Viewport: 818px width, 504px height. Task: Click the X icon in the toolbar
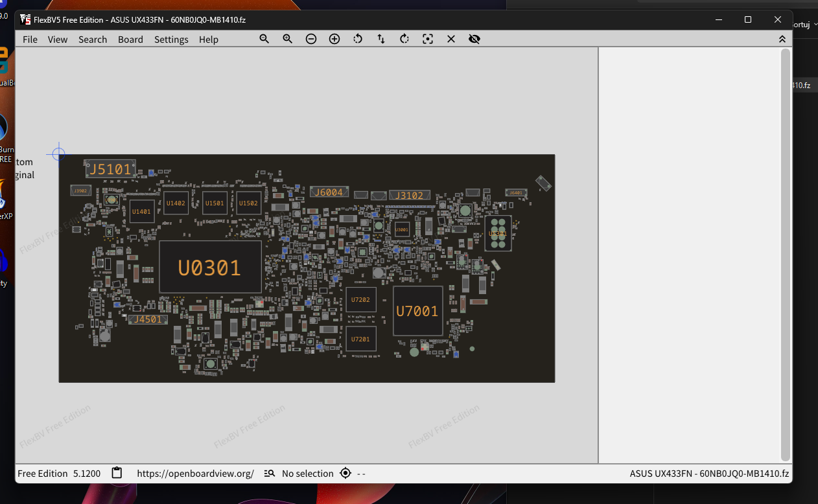[x=451, y=39]
